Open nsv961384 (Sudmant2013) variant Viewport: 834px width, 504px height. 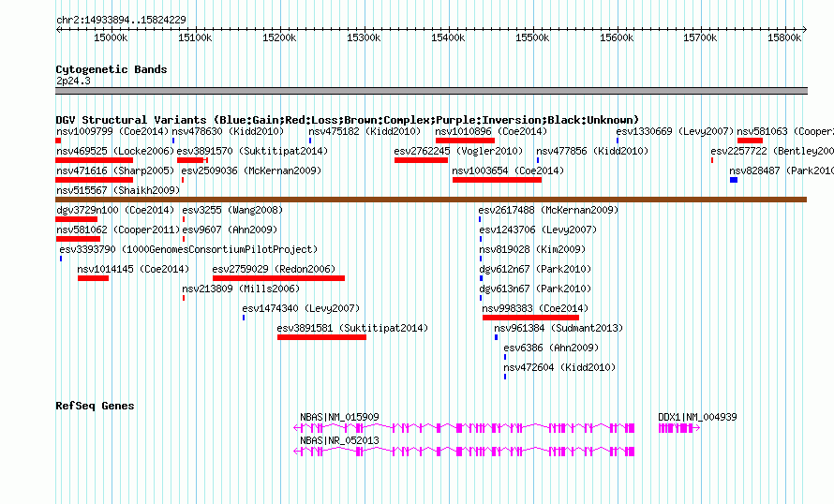tap(558, 328)
